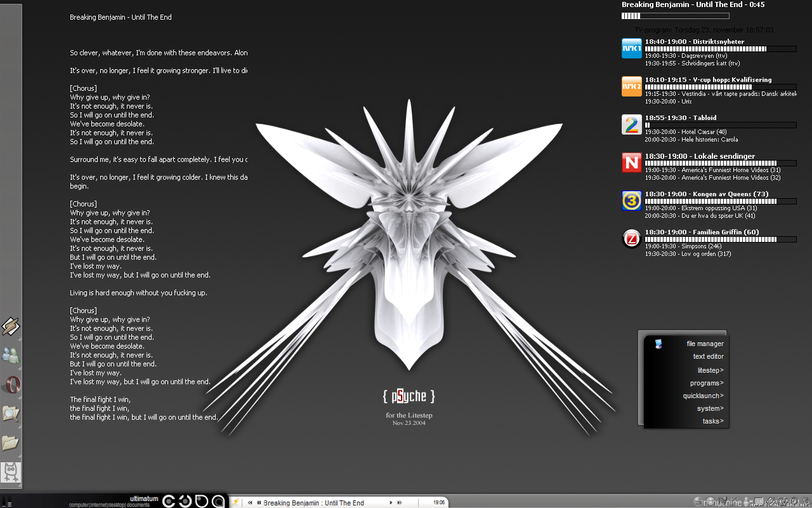Select Ekstrem oppussing USA listing
This screenshot has width=812, height=508.
coord(701,208)
